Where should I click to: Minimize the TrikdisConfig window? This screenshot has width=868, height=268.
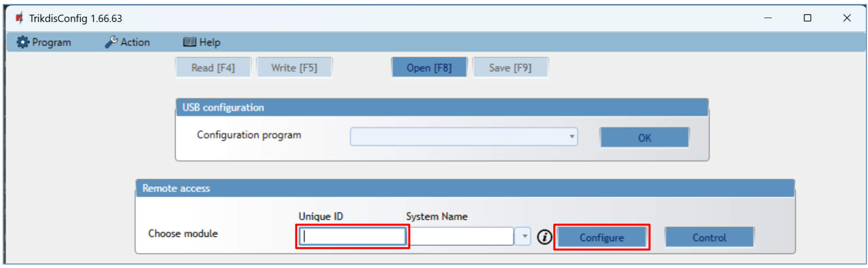(x=768, y=18)
